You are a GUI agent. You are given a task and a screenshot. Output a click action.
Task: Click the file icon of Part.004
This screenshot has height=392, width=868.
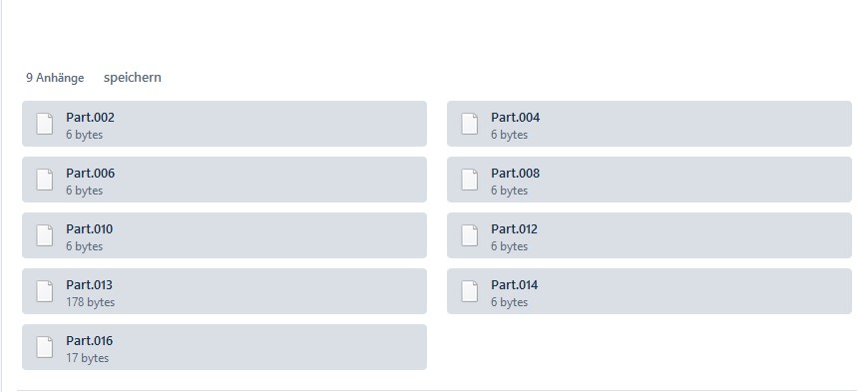coord(470,124)
